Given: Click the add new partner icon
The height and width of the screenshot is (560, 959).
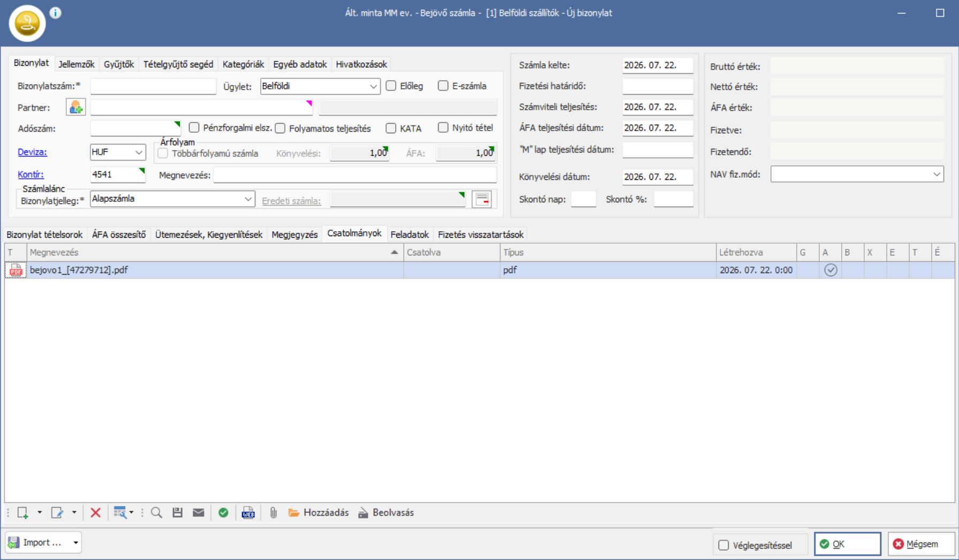Looking at the screenshot, I should click(x=76, y=108).
